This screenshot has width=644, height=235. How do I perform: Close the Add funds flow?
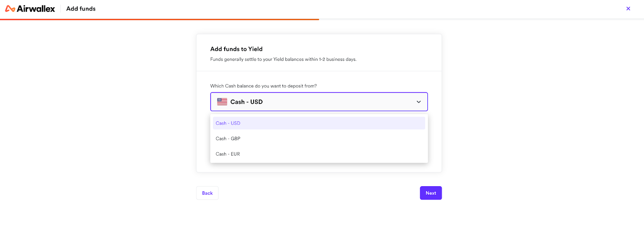tap(628, 8)
